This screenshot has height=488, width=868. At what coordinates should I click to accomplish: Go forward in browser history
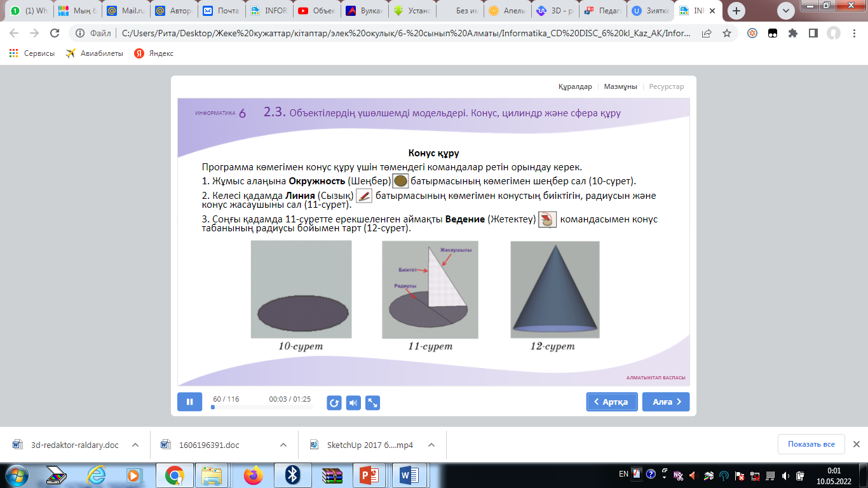(34, 33)
